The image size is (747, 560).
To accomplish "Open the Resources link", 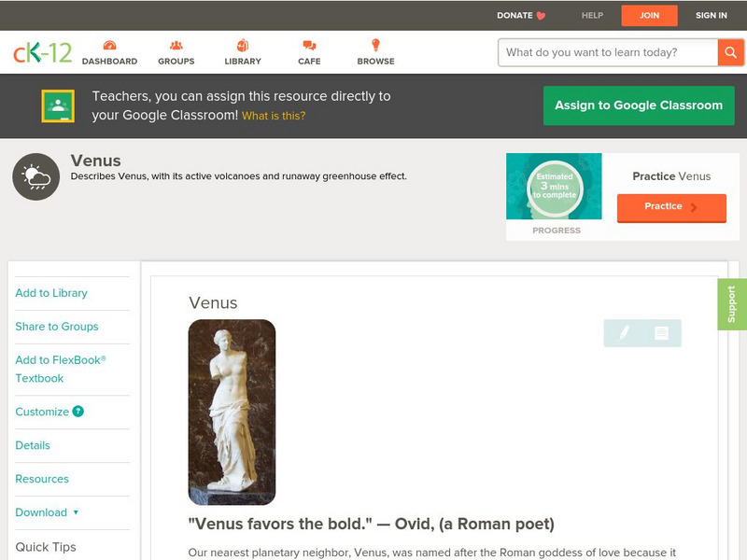I will (x=42, y=479).
